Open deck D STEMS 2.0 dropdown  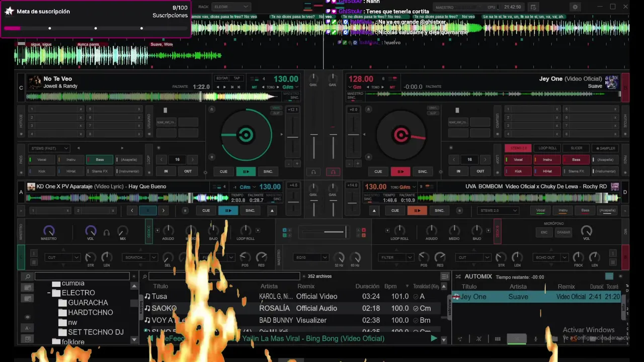[498, 211]
